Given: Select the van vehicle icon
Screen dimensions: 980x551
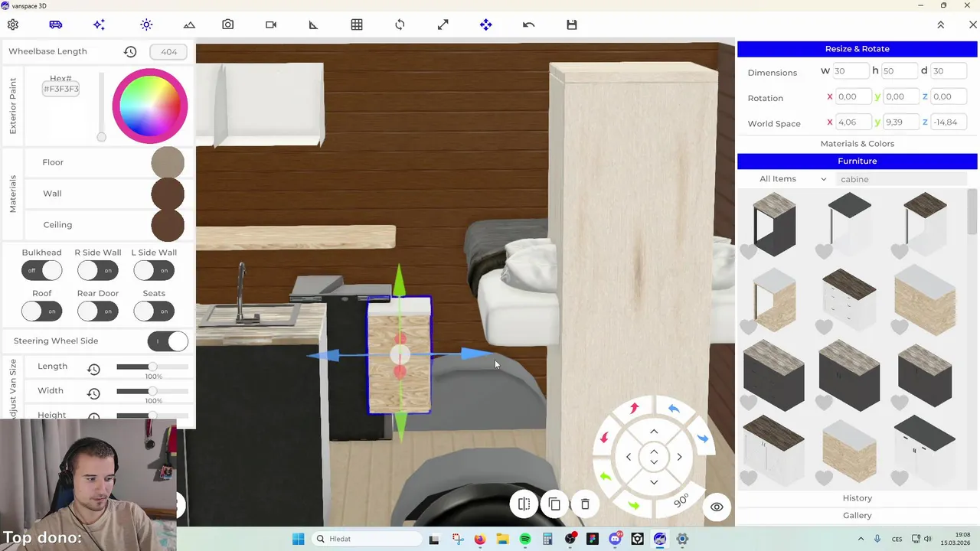Looking at the screenshot, I should tap(56, 24).
